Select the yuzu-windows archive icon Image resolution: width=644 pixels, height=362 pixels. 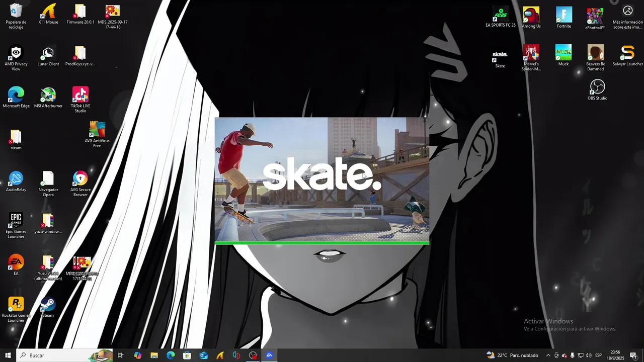pyautogui.click(x=48, y=223)
